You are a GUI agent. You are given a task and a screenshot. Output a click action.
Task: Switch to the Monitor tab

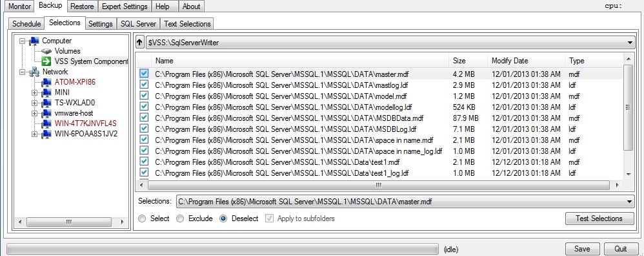click(x=20, y=6)
